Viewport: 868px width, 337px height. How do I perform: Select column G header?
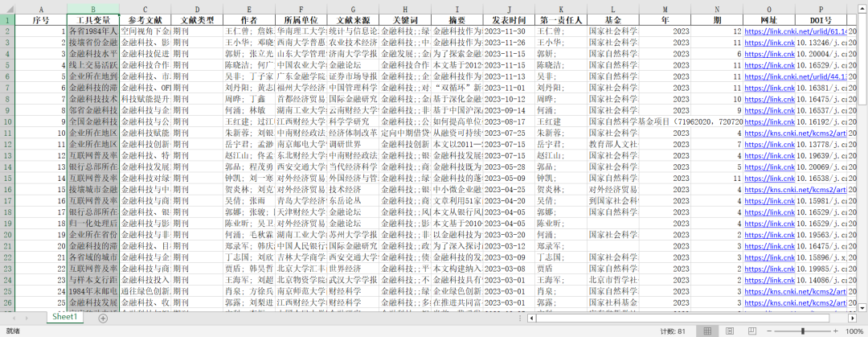tap(353, 10)
